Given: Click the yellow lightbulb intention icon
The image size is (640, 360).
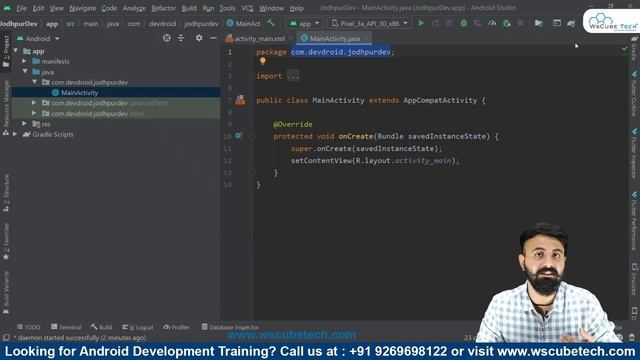Looking at the screenshot, I should pyautogui.click(x=262, y=61).
